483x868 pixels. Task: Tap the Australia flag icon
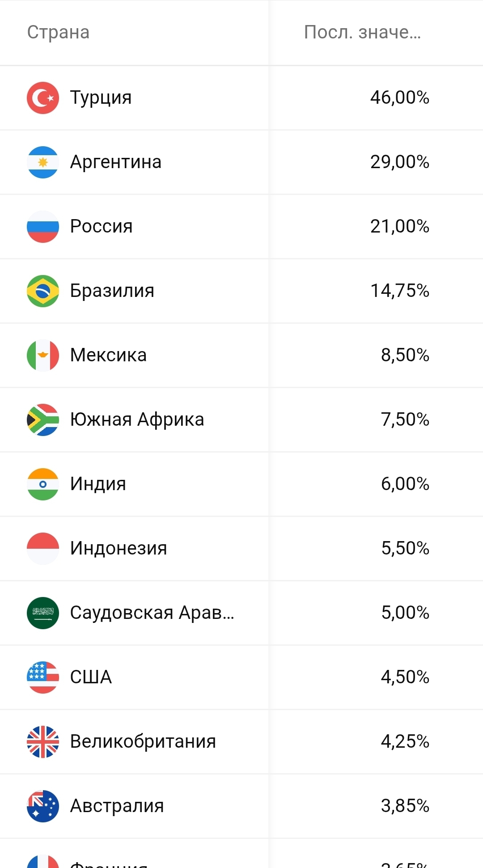pyautogui.click(x=43, y=806)
